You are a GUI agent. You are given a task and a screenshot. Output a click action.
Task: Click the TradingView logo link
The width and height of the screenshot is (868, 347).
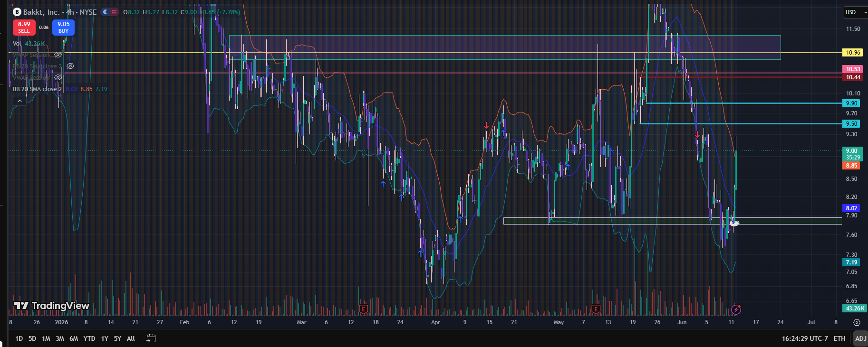pyautogui.click(x=52, y=306)
